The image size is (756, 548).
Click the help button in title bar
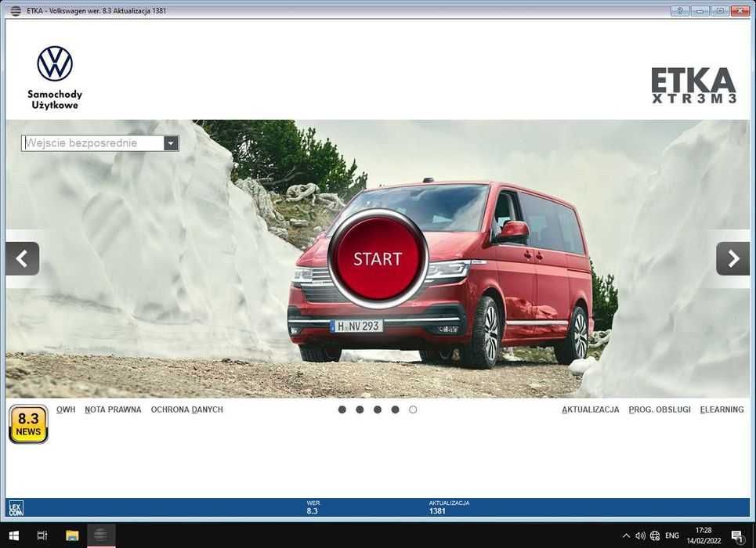coord(680,11)
